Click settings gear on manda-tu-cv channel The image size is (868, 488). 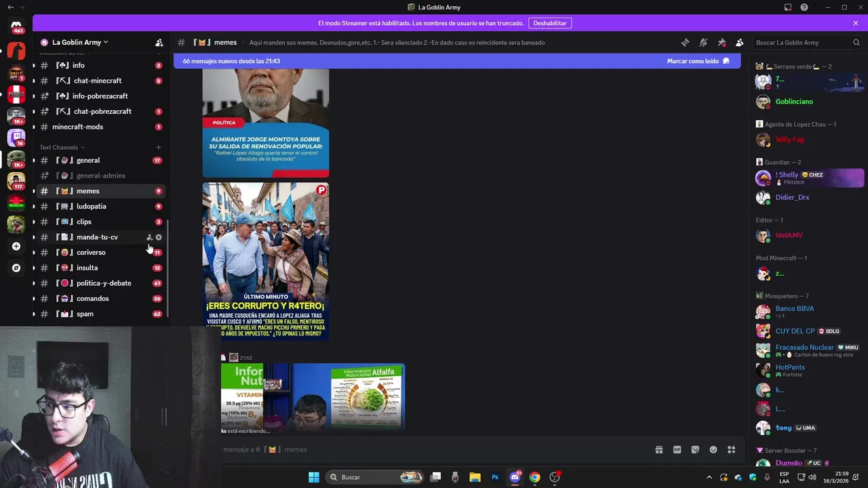pos(159,237)
